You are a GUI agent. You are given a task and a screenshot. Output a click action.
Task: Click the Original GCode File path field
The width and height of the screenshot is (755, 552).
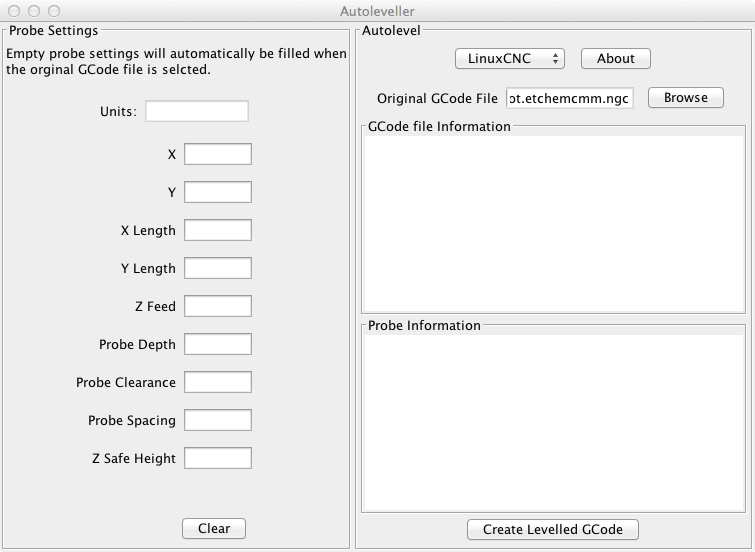click(x=569, y=98)
